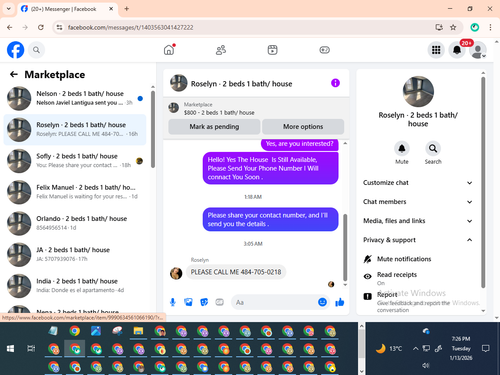This screenshot has height=375, width=500.
Task: Click the conversation list scrollbar
Action: (153, 130)
